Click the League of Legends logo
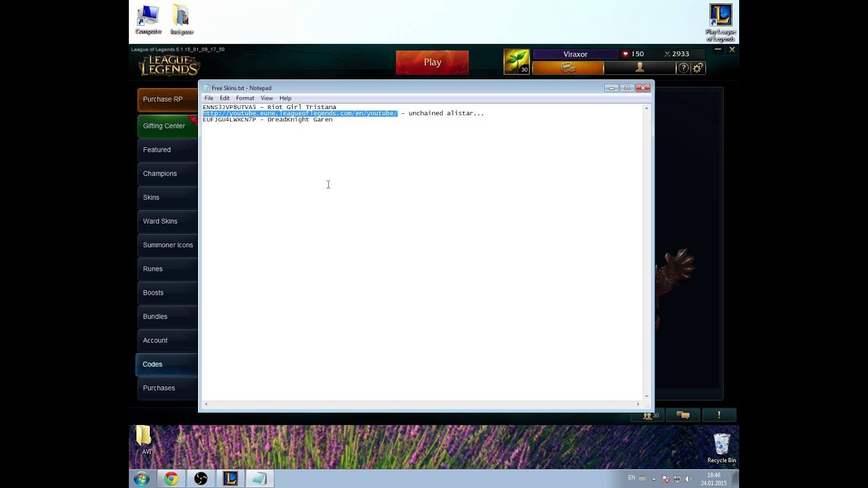This screenshot has width=868, height=488. tap(169, 65)
